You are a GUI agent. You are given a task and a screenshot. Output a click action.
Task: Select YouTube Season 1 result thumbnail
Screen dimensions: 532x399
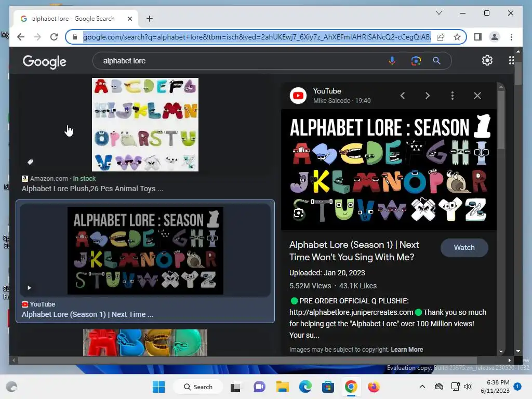145,251
